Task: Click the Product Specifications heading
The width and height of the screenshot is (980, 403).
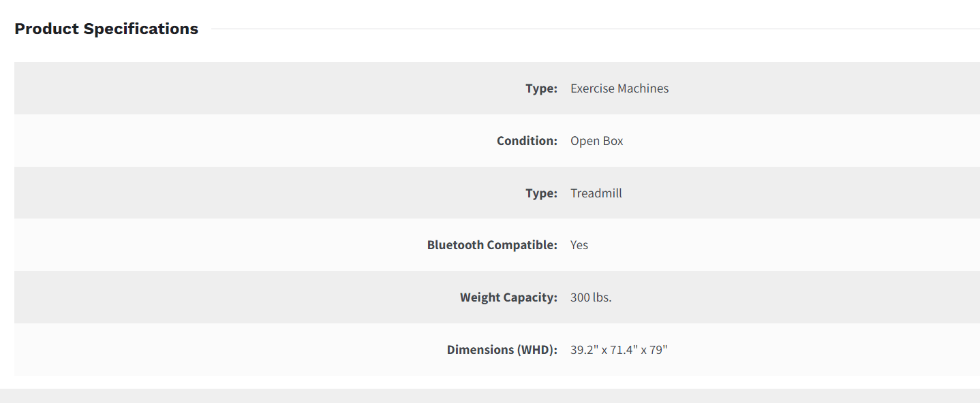Action: 106,29
